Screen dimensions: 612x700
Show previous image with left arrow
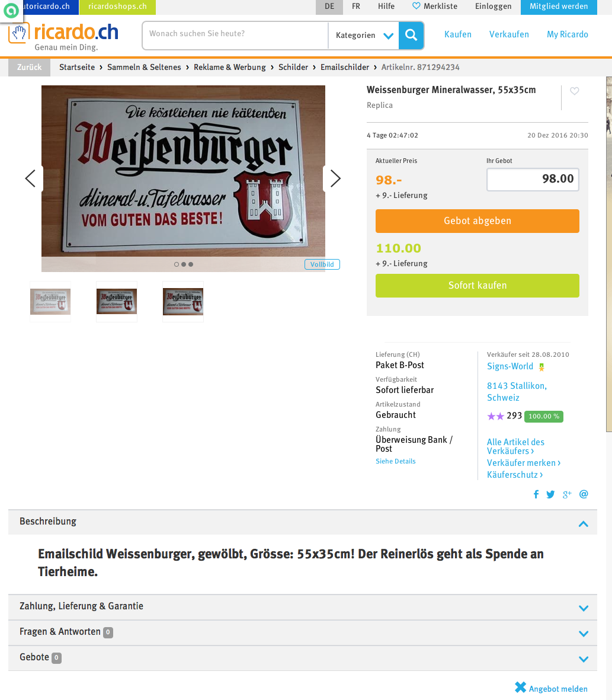(x=30, y=178)
